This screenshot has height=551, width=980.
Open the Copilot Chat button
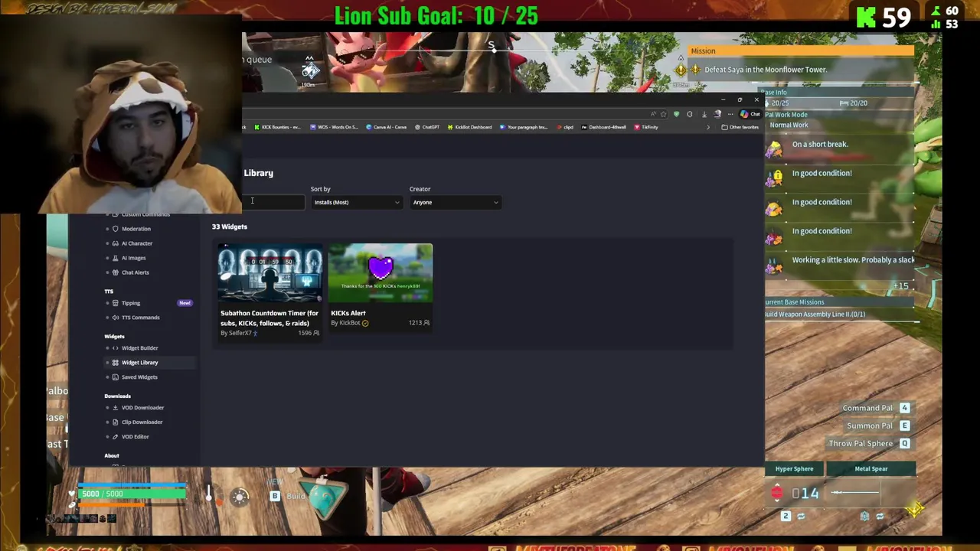(750, 114)
